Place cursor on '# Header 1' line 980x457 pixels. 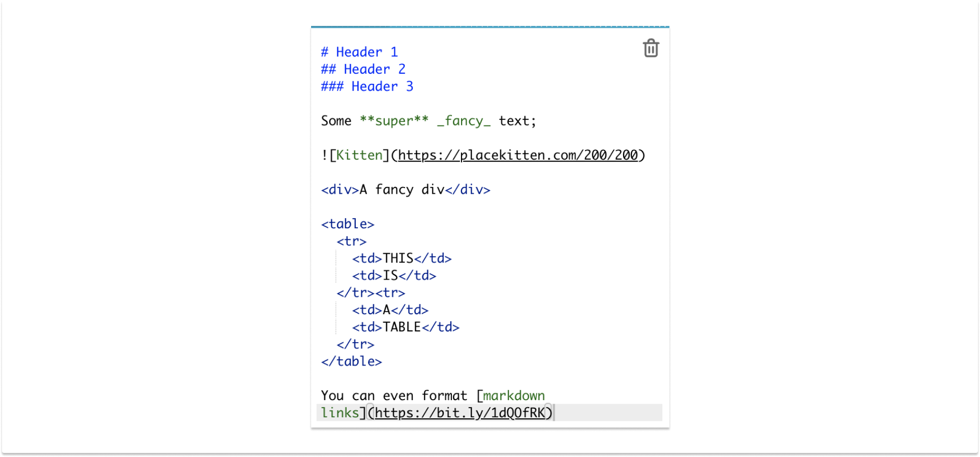(x=359, y=52)
